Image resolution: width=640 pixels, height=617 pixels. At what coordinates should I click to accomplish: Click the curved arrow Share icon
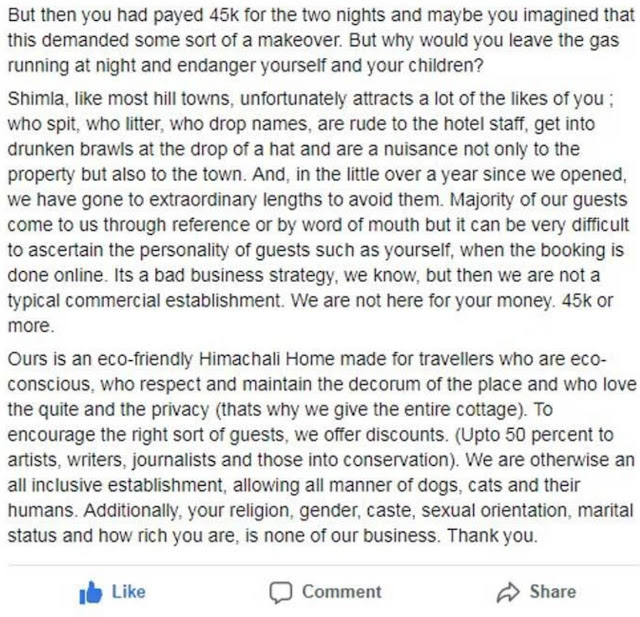(x=508, y=592)
